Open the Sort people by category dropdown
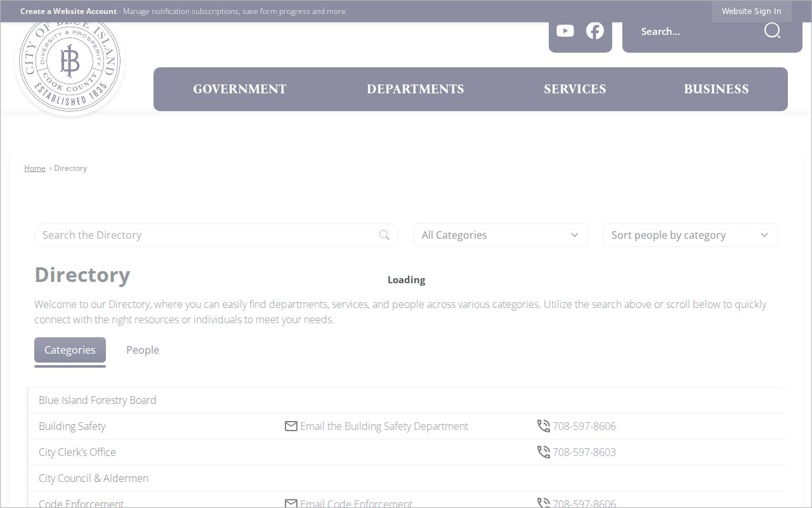The image size is (812, 508). coord(690,235)
